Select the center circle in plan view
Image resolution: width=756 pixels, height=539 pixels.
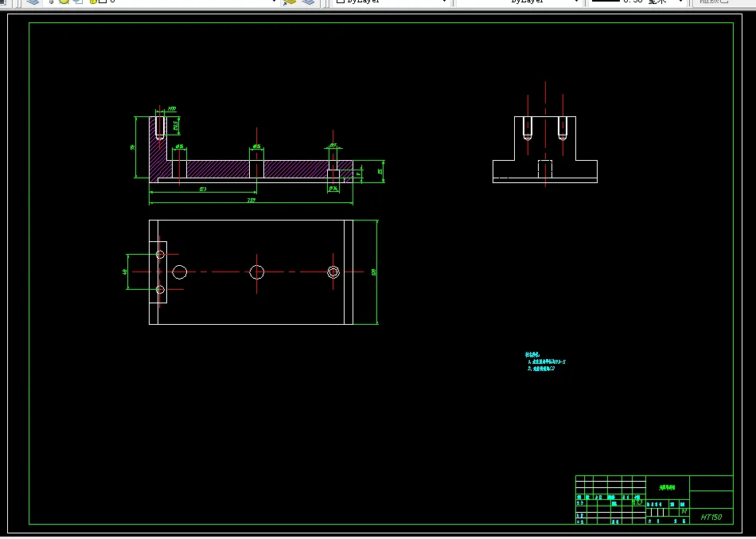click(257, 272)
